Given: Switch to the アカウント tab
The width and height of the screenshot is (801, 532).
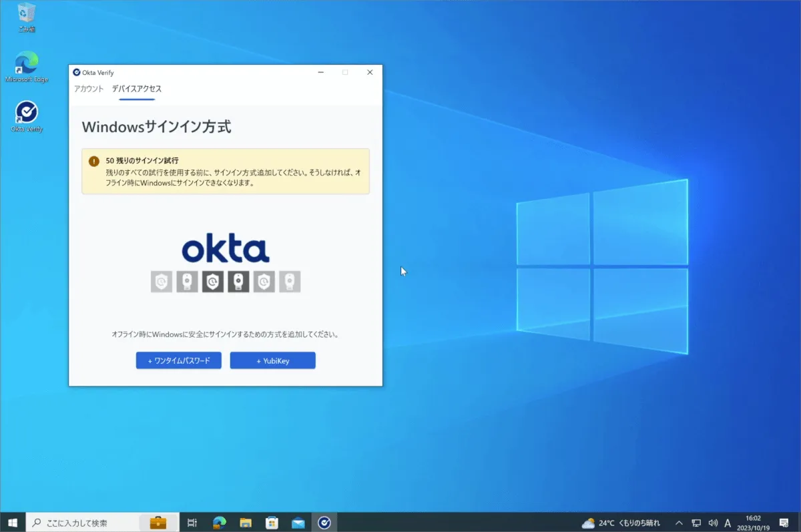Looking at the screenshot, I should coord(89,89).
